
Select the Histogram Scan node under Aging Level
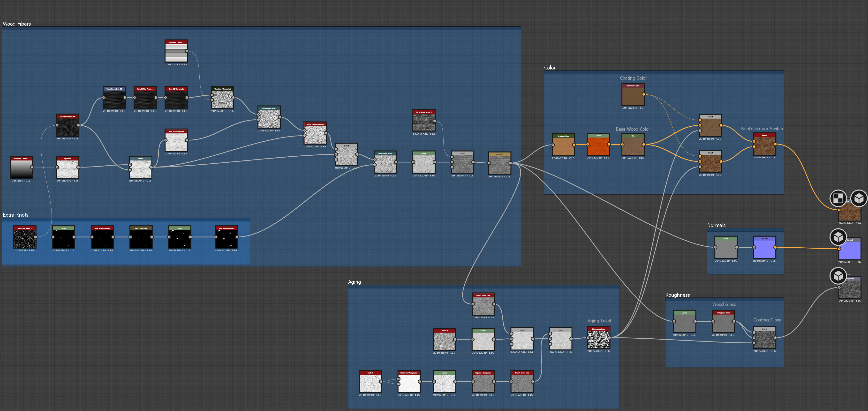point(599,337)
